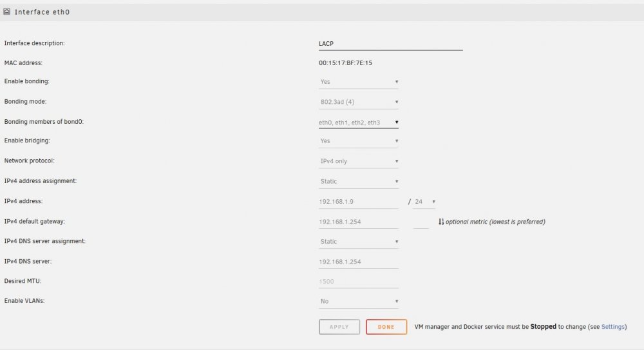Click the DONE button

coord(386,327)
